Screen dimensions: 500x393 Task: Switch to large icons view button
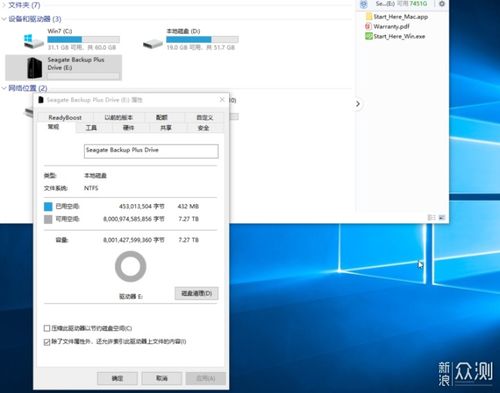pos(442,217)
